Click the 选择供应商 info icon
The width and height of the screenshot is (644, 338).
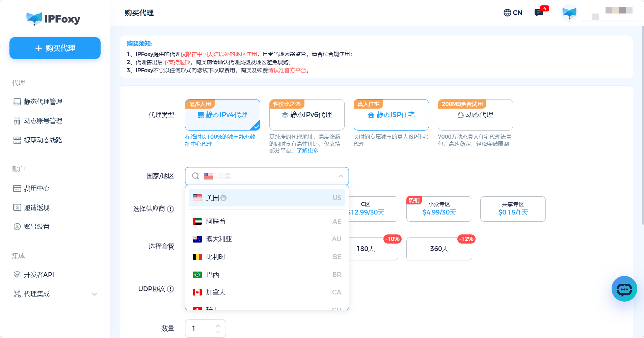[171, 209]
